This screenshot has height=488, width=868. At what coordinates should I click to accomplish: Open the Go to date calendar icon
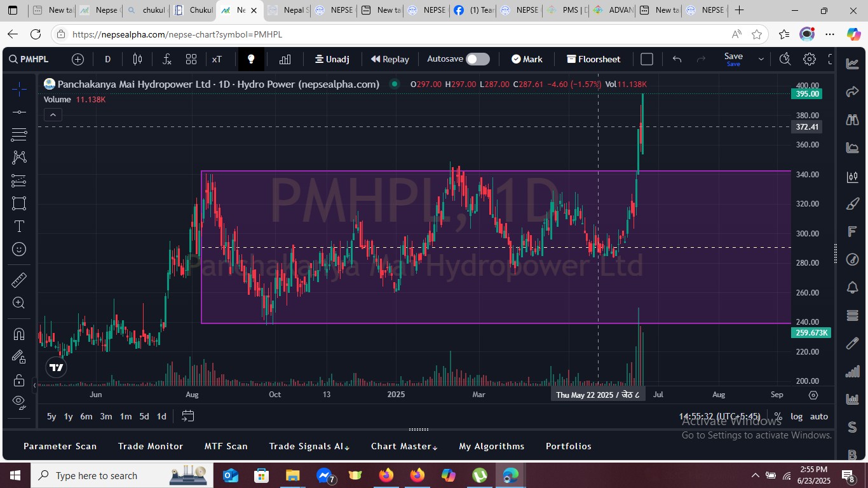tap(188, 416)
